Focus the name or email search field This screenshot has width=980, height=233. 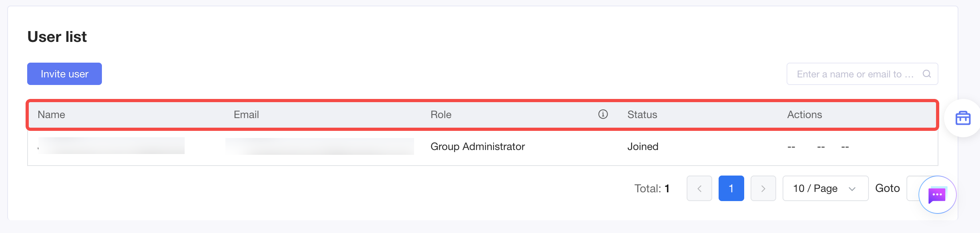(x=862, y=74)
